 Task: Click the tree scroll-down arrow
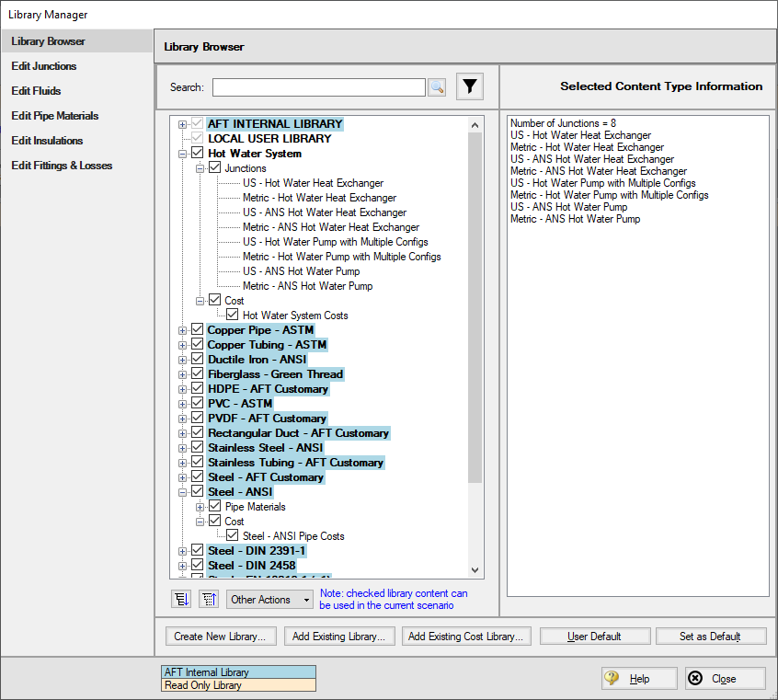pos(475,570)
